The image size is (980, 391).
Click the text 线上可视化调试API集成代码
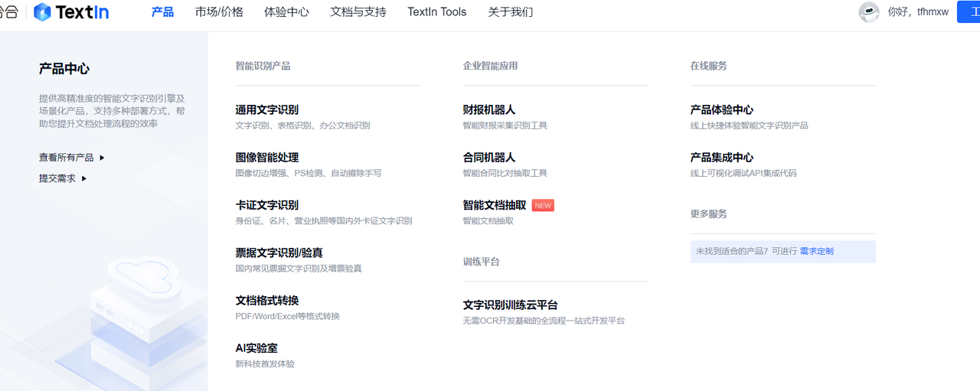(x=743, y=173)
